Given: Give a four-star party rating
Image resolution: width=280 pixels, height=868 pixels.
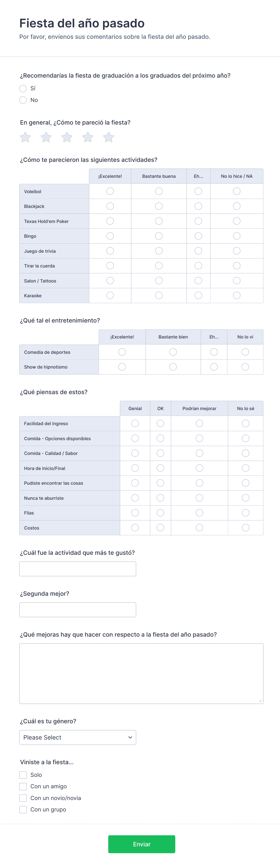Looking at the screenshot, I should (88, 137).
